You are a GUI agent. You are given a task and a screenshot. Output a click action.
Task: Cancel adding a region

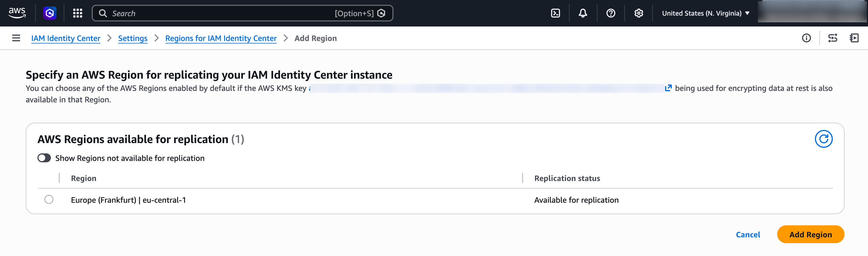click(x=748, y=235)
